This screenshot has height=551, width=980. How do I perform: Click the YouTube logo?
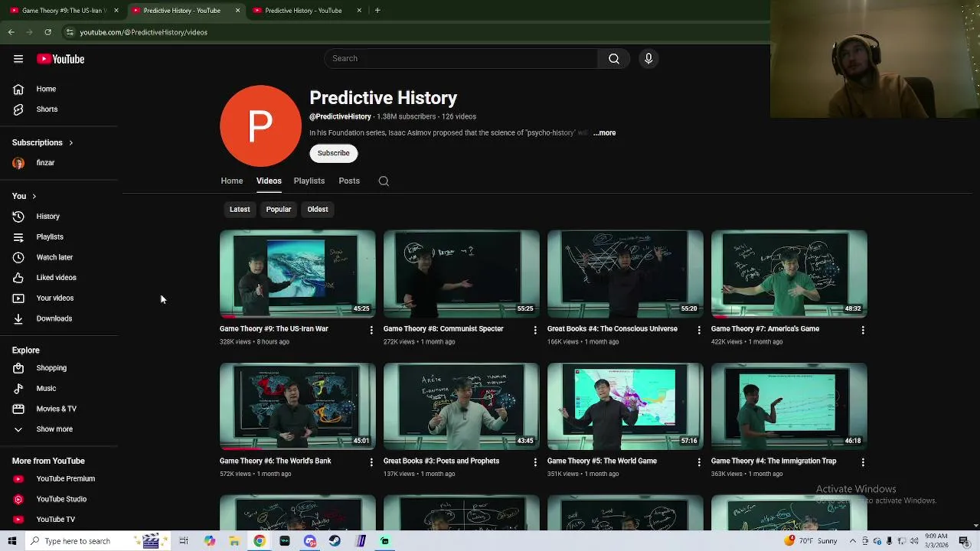coord(60,59)
